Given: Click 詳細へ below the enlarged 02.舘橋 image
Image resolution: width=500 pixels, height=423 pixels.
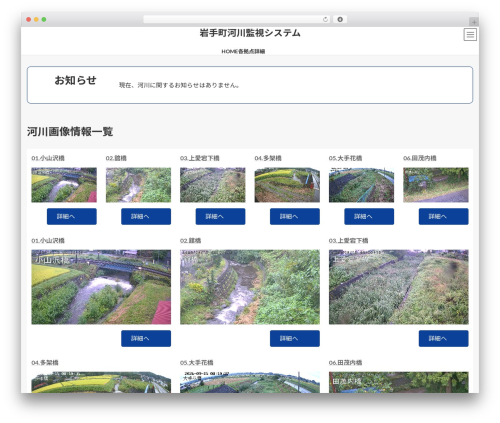Looking at the screenshot, I should click(x=295, y=339).
